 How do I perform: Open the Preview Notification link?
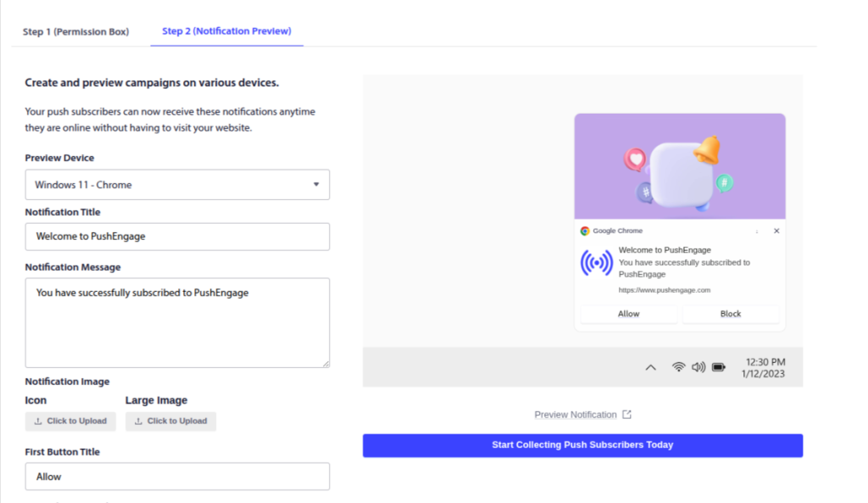(576, 414)
